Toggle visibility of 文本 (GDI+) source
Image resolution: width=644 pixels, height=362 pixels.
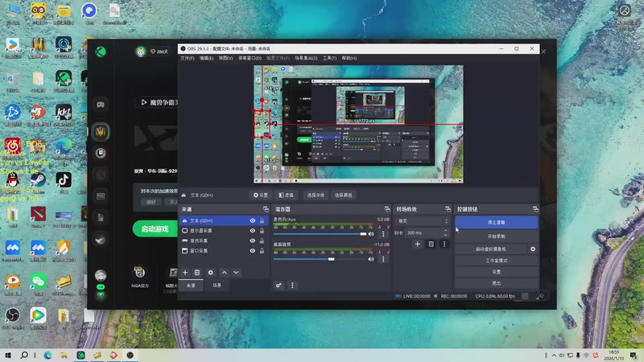pos(253,220)
